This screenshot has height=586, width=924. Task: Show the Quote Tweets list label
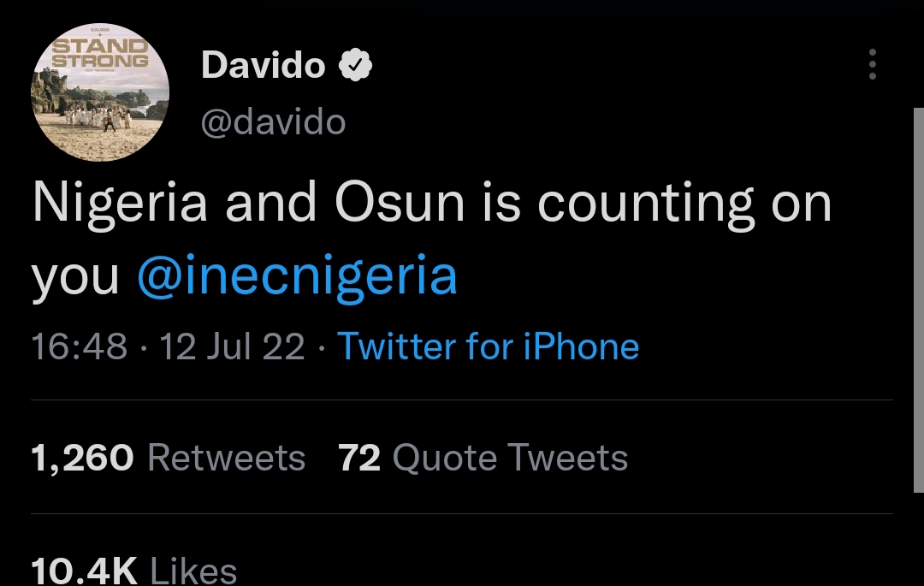point(510,458)
